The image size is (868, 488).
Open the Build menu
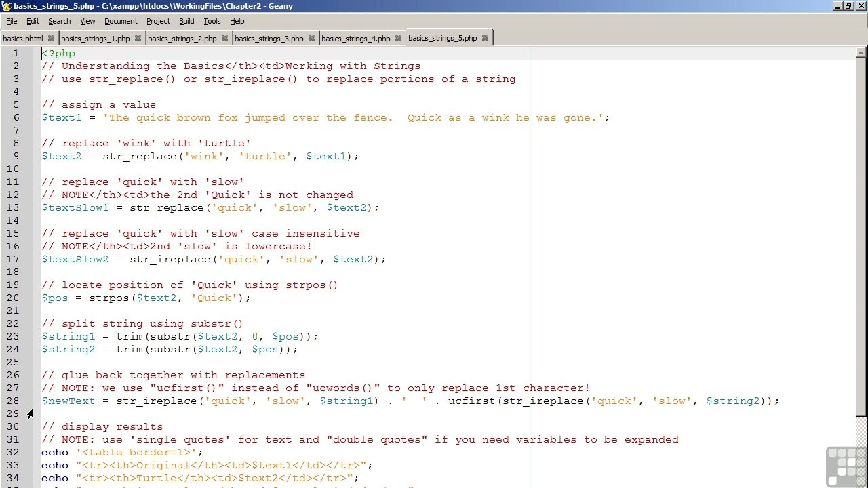tap(186, 21)
